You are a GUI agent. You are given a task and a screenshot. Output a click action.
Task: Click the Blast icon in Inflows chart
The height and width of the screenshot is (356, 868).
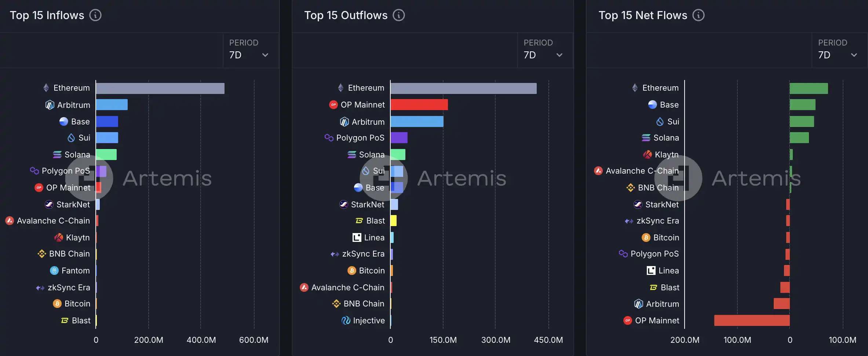tap(65, 320)
